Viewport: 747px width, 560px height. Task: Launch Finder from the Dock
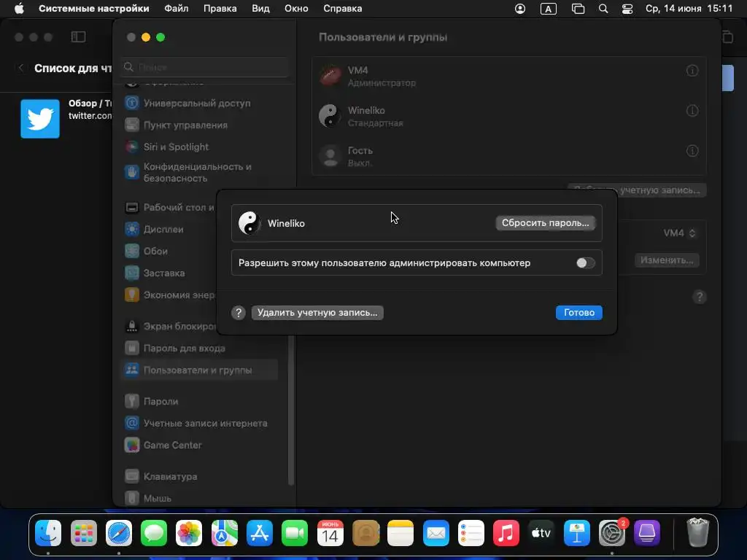(48, 533)
